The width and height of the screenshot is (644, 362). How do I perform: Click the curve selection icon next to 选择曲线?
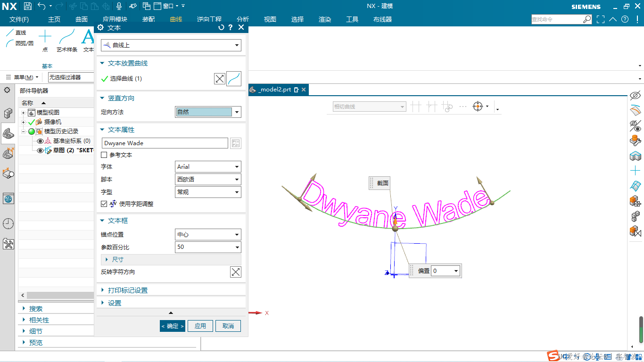pyautogui.click(x=234, y=79)
